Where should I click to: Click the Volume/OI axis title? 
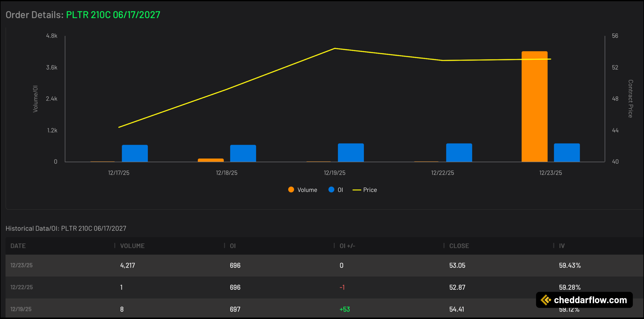pyautogui.click(x=35, y=99)
